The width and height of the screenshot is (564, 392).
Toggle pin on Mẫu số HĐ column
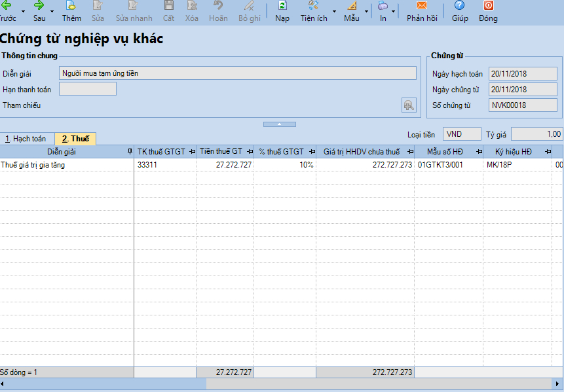[479, 152]
